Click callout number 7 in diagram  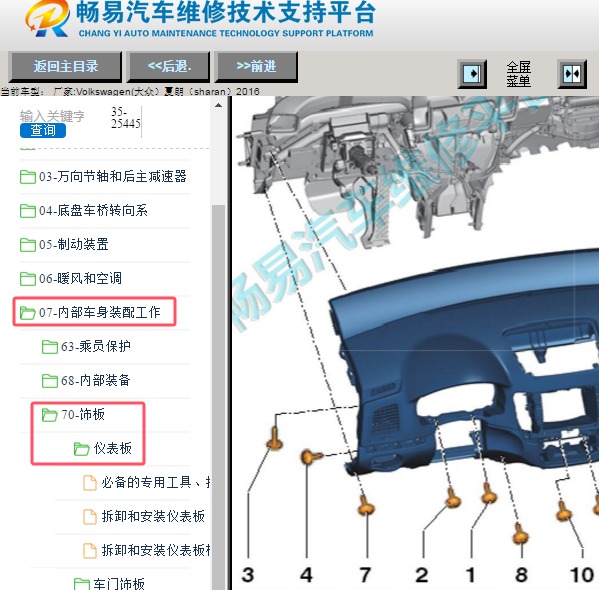click(x=365, y=574)
